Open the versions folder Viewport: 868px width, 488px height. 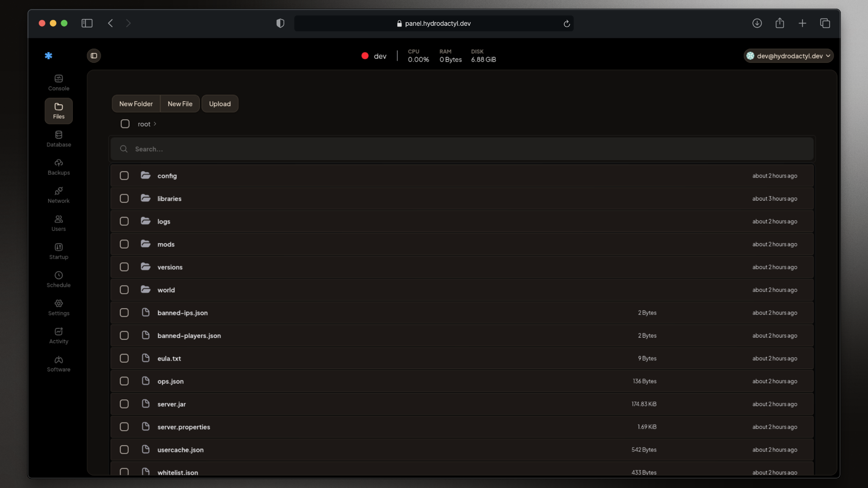click(x=462, y=267)
